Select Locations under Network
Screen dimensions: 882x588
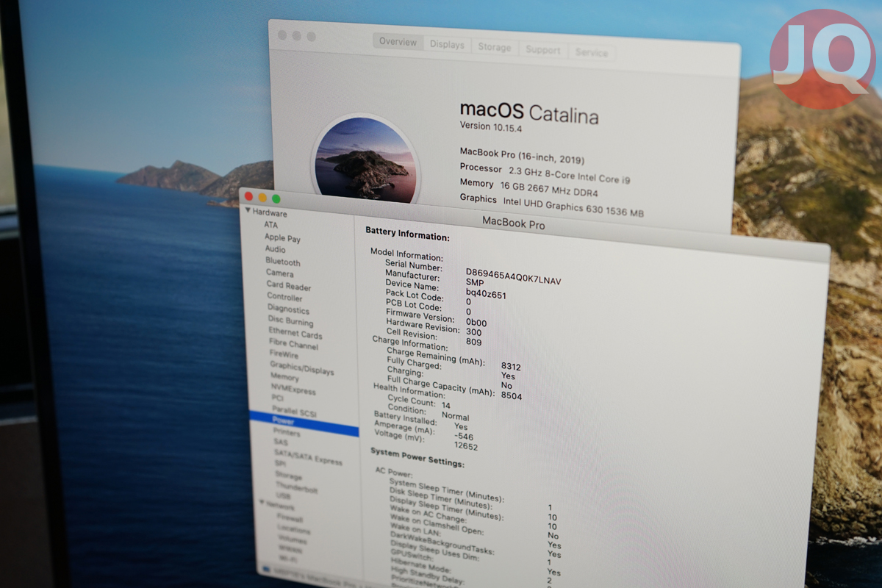point(294,529)
